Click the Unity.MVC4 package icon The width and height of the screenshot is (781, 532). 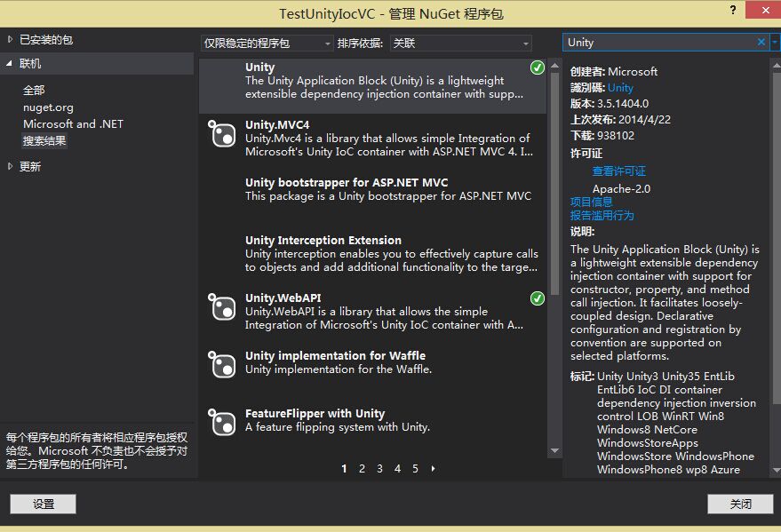[221, 134]
